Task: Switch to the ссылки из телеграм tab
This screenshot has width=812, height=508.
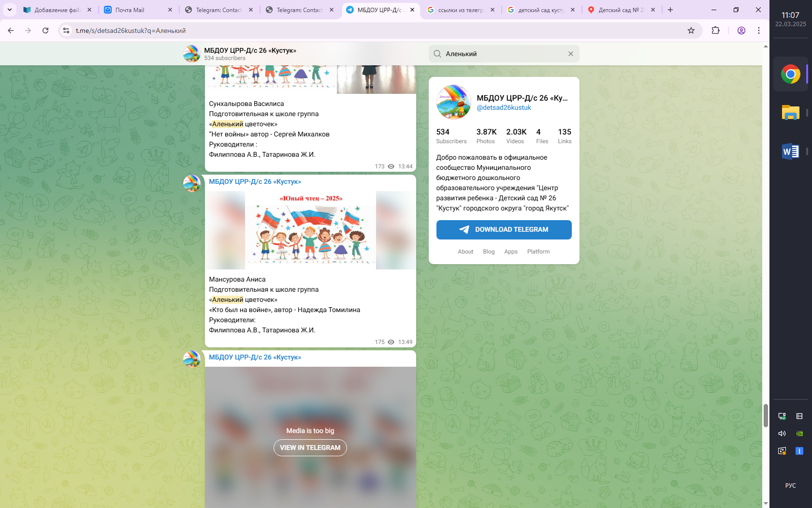Action: point(461,10)
